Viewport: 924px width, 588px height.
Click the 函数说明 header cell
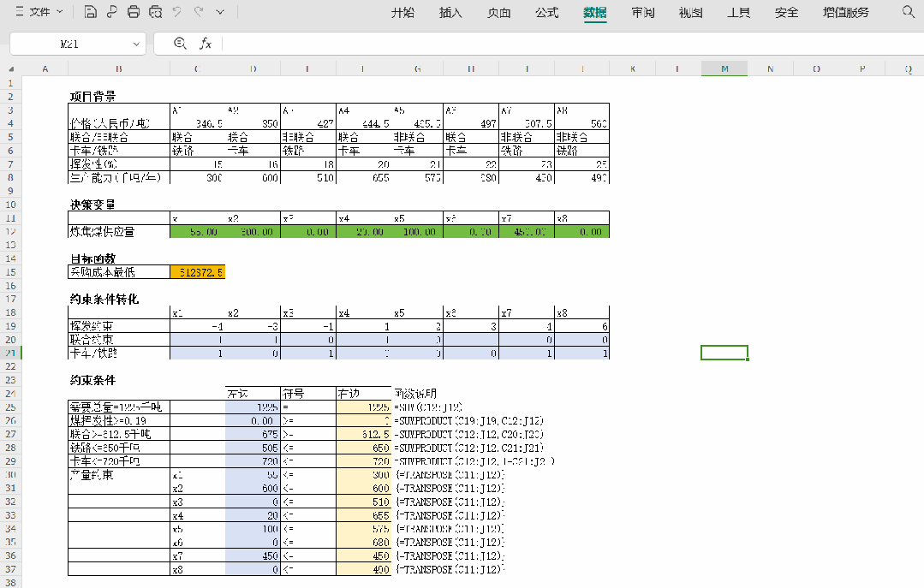pos(415,394)
